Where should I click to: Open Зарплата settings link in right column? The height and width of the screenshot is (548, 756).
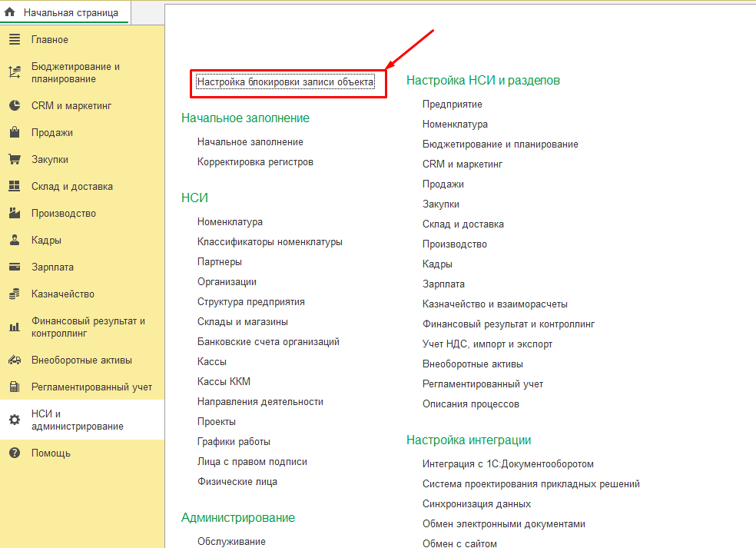click(x=443, y=284)
